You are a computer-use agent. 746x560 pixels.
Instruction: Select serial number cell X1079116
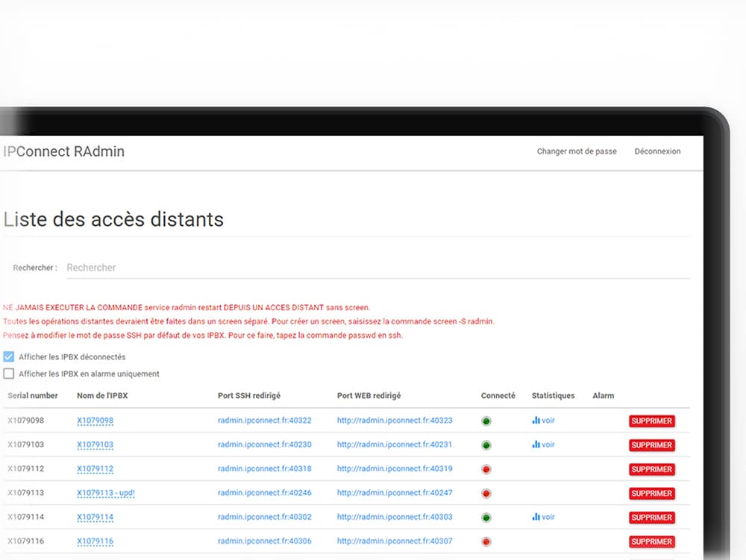point(25,541)
